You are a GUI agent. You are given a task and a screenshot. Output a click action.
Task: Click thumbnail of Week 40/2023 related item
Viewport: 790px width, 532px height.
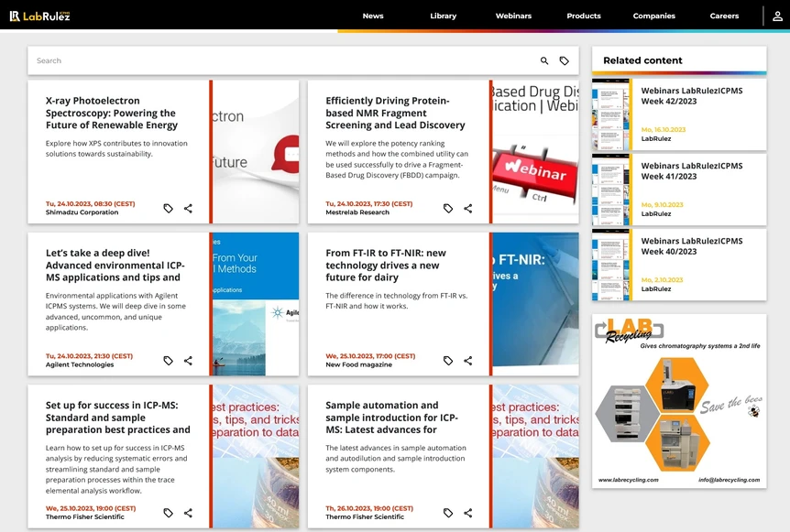click(x=610, y=265)
